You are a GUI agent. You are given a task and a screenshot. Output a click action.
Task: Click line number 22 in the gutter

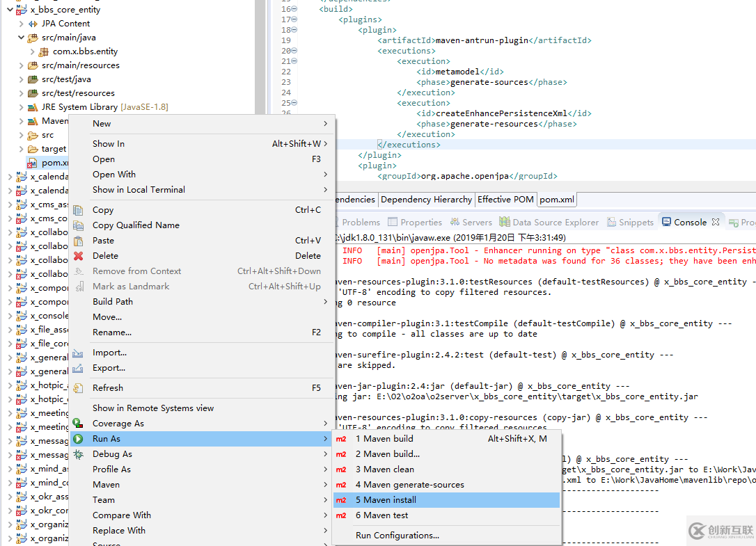(x=286, y=72)
